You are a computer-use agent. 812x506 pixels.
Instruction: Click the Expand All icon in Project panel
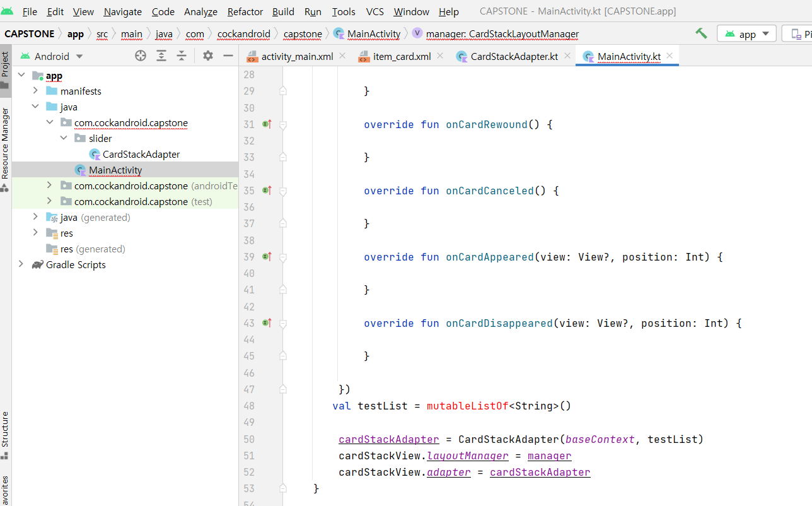coord(161,56)
